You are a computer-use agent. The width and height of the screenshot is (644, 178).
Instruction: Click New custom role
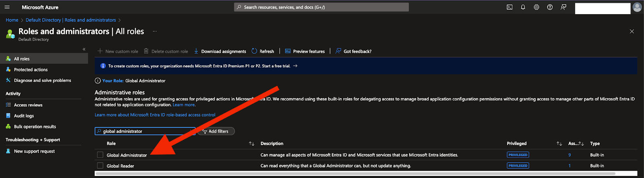pos(118,51)
